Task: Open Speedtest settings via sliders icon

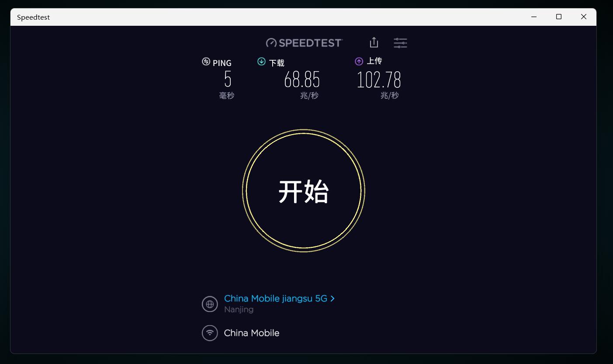Action: (x=400, y=42)
